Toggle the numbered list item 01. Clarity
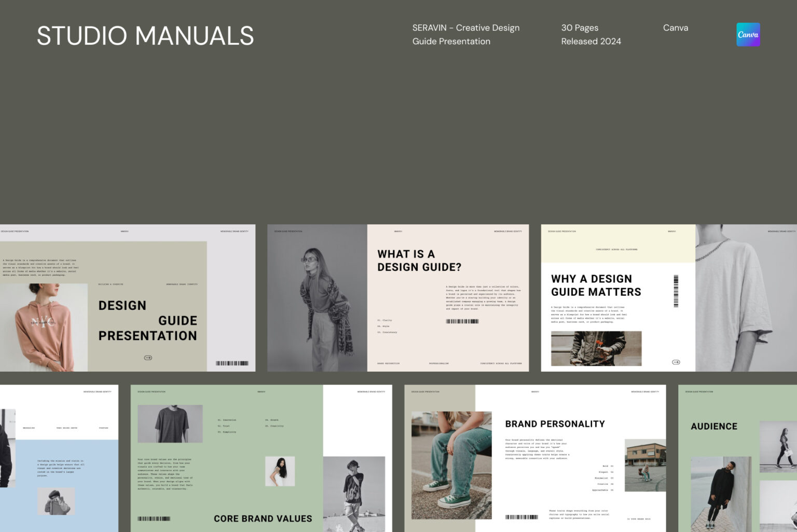This screenshot has width=797, height=532. coord(384,320)
